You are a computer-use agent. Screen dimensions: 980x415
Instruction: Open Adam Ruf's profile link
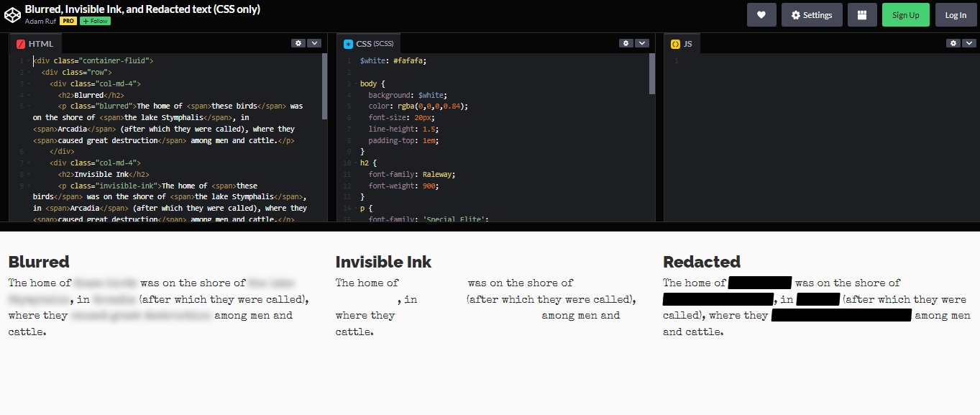(x=40, y=21)
